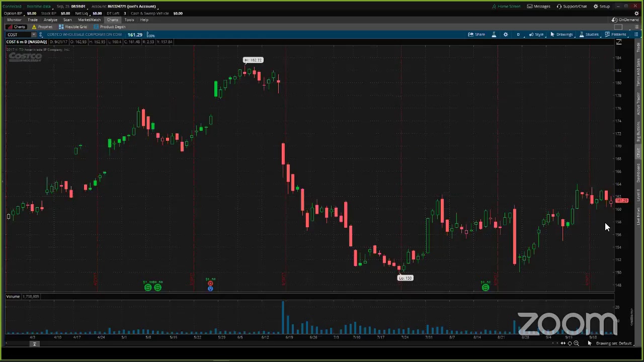Open the Studies dropdown
This screenshot has height=362, width=644.
click(589, 35)
